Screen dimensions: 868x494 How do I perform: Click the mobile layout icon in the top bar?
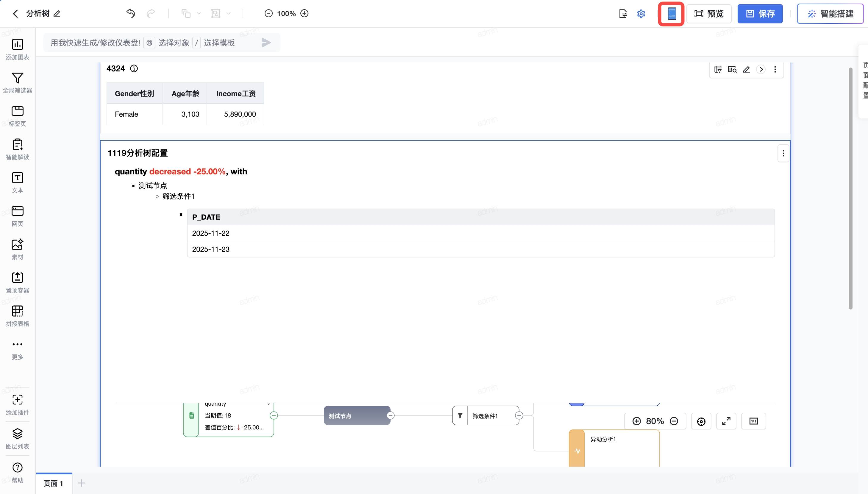[671, 14]
